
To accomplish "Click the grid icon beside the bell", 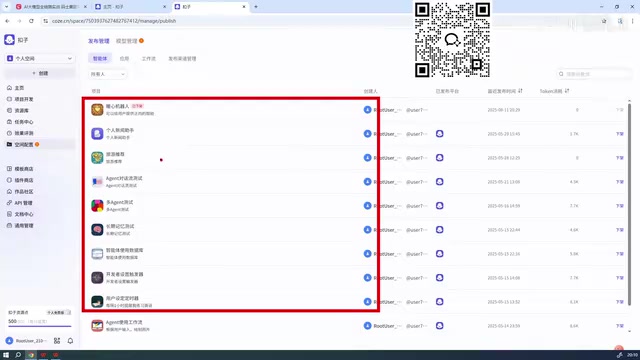I will (x=57, y=340).
